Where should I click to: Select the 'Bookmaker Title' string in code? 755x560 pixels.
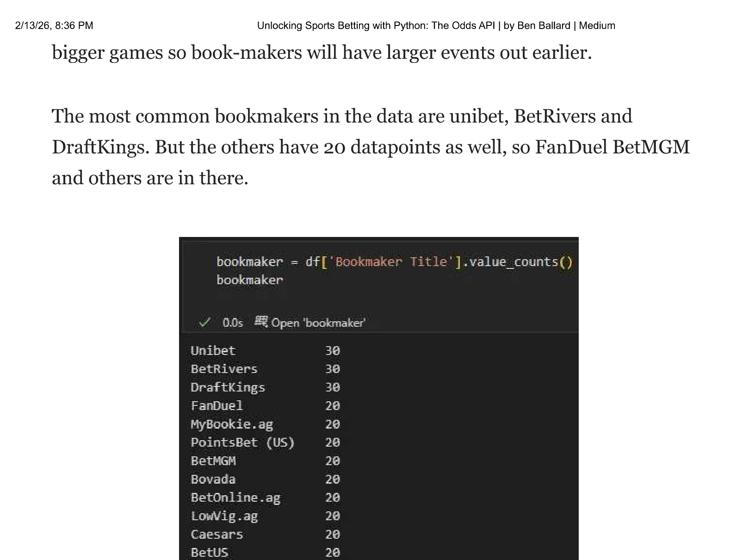coord(391,262)
